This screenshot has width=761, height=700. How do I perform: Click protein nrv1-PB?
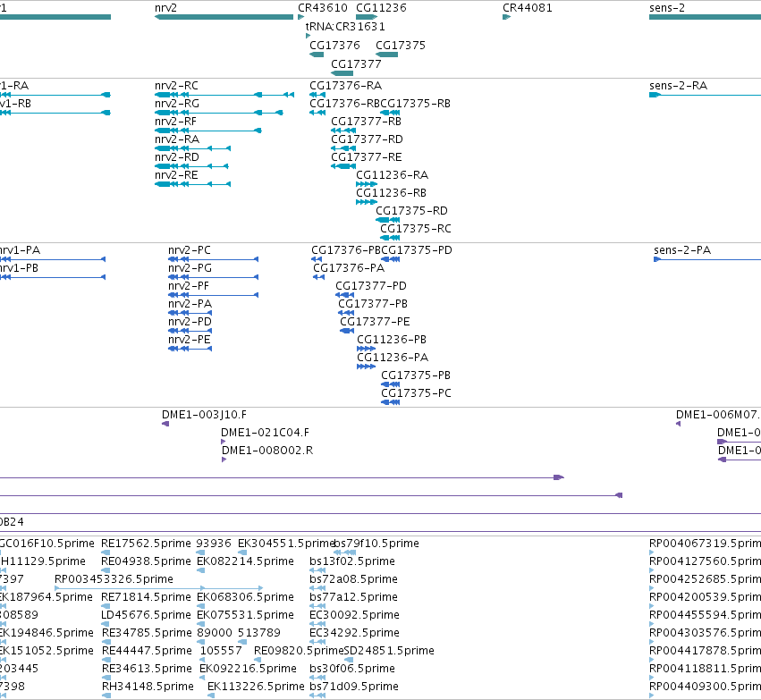coord(19,269)
